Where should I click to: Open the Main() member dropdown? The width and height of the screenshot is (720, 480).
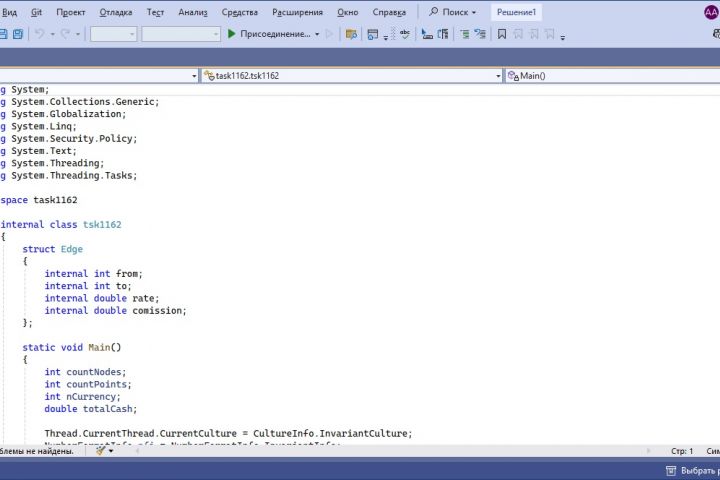click(x=613, y=76)
